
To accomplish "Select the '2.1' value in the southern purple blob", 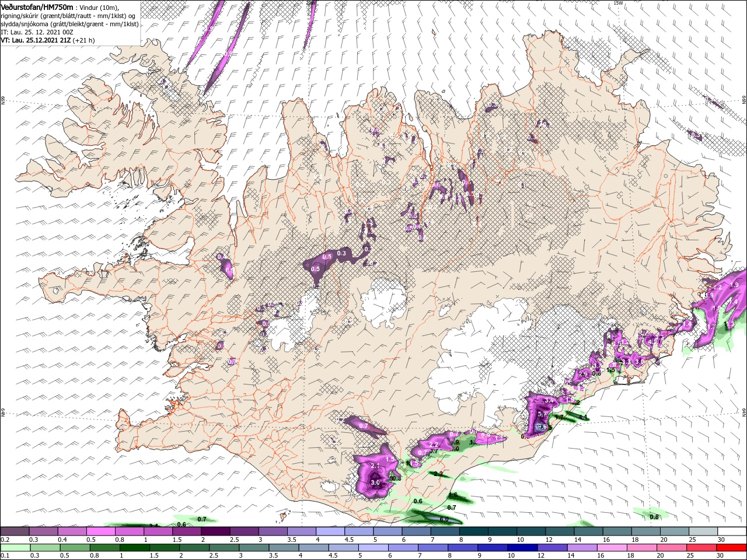I will [x=375, y=466].
